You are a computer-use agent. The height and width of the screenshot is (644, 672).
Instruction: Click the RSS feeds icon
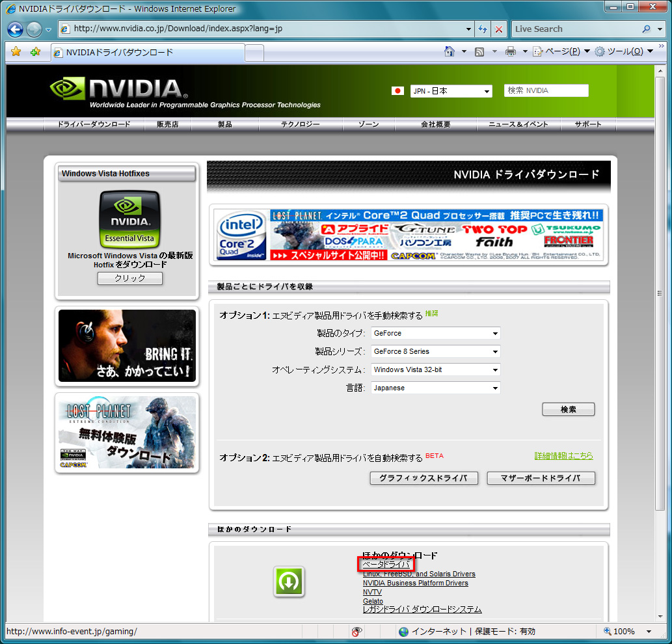click(x=479, y=52)
